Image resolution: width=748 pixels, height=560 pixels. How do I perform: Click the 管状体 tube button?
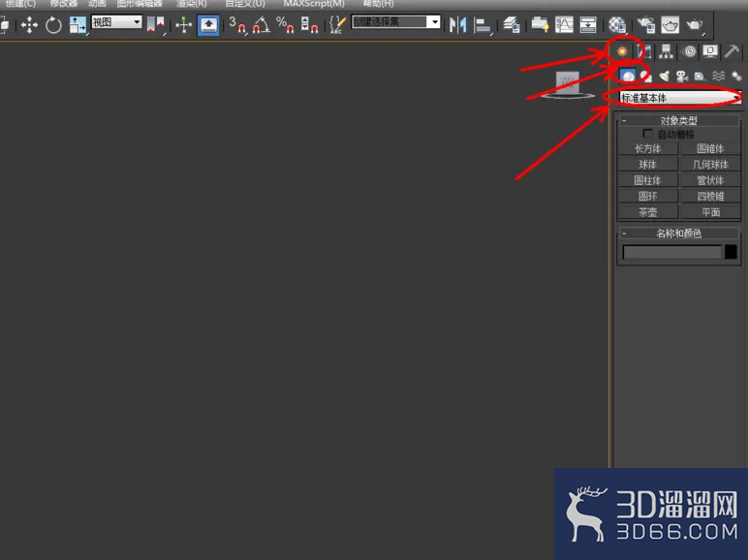[710, 180]
